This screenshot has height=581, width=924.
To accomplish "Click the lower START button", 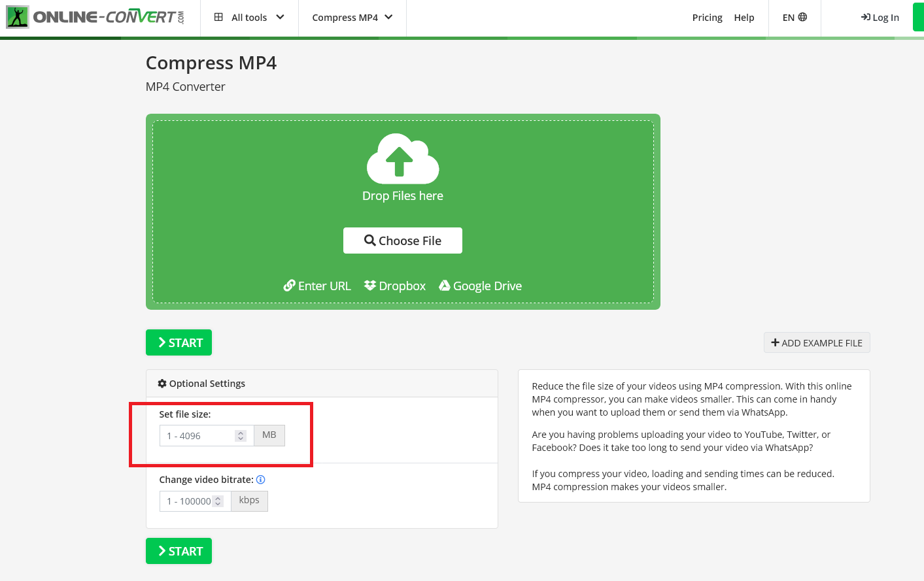I will pyautogui.click(x=179, y=551).
